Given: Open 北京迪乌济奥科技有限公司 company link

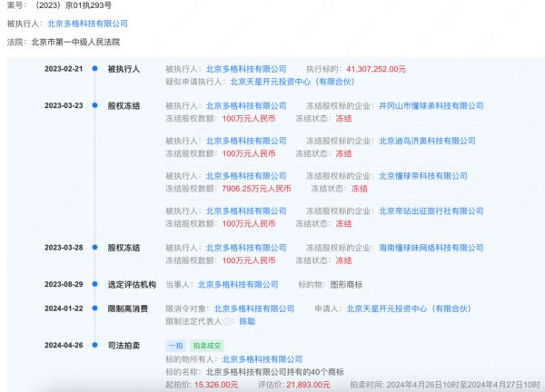Looking at the screenshot, I should coord(426,142).
